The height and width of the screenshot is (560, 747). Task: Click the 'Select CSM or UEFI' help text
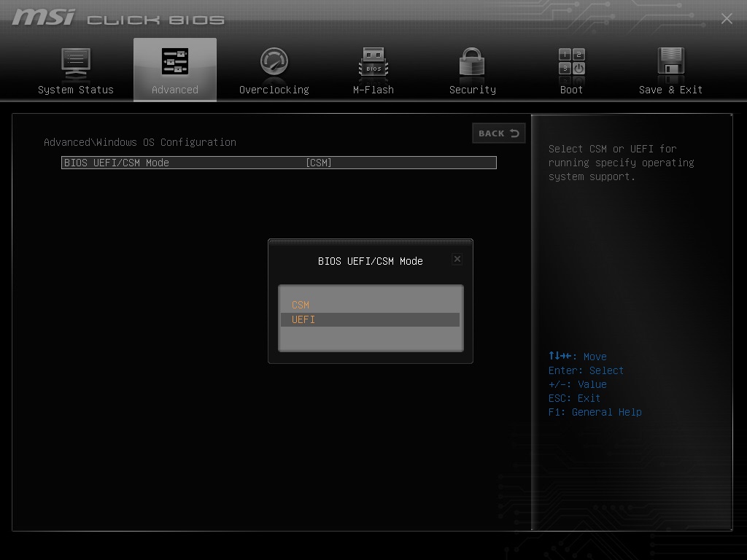(x=622, y=163)
